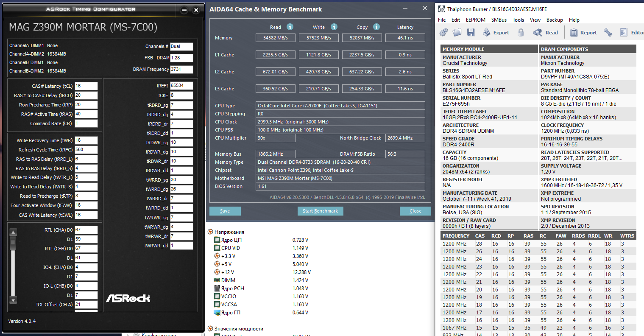Open the File menu in Thaiphoon Burner
Viewport: 644px width, 336px height.
pyautogui.click(x=442, y=20)
